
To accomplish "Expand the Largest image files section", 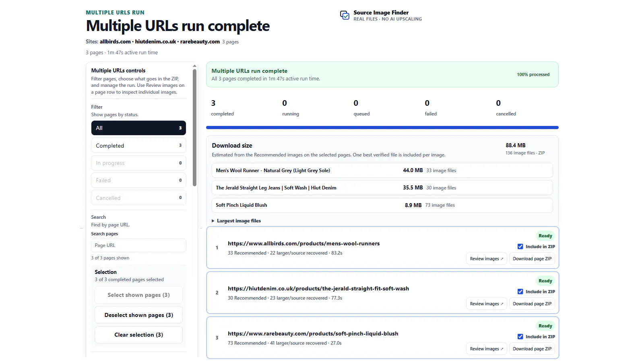I will coord(236,221).
